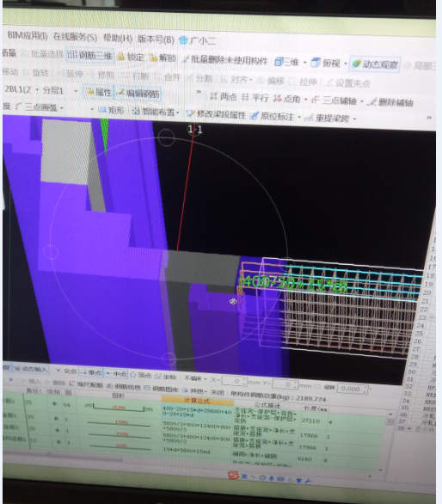Switch to 三维 3D view
This screenshot has height=504, width=442.
coord(287,62)
